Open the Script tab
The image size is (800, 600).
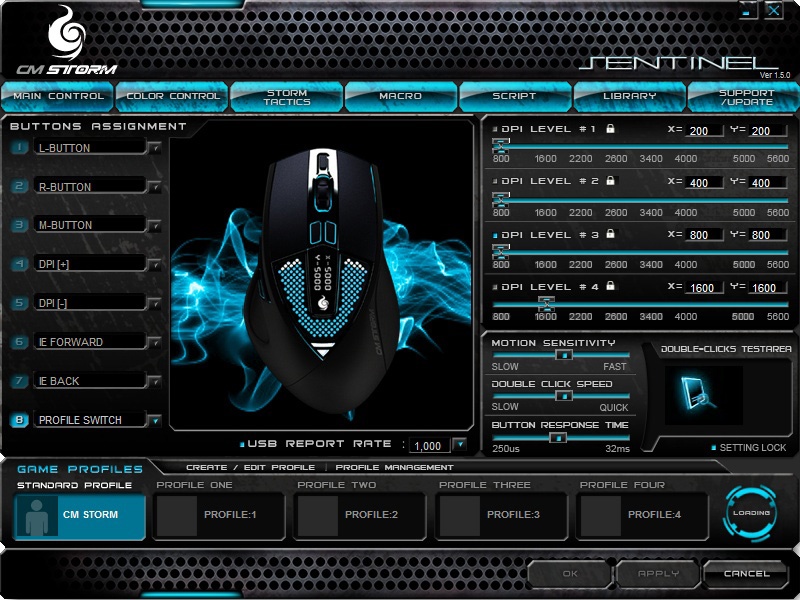515,96
